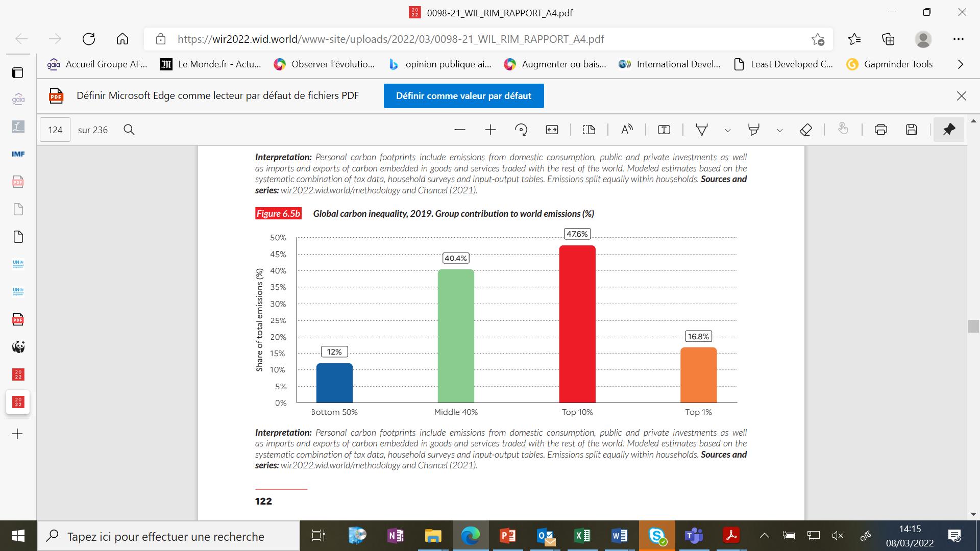This screenshot has height=551, width=980.
Task: Click the fit to width icon
Action: click(x=552, y=130)
